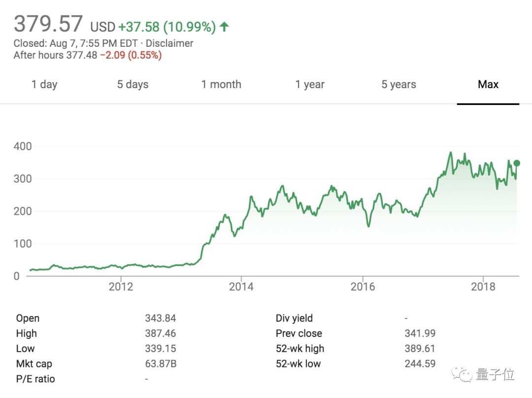Image resolution: width=532 pixels, height=398 pixels.
Task: Open the Disclaimer link
Action: point(169,43)
